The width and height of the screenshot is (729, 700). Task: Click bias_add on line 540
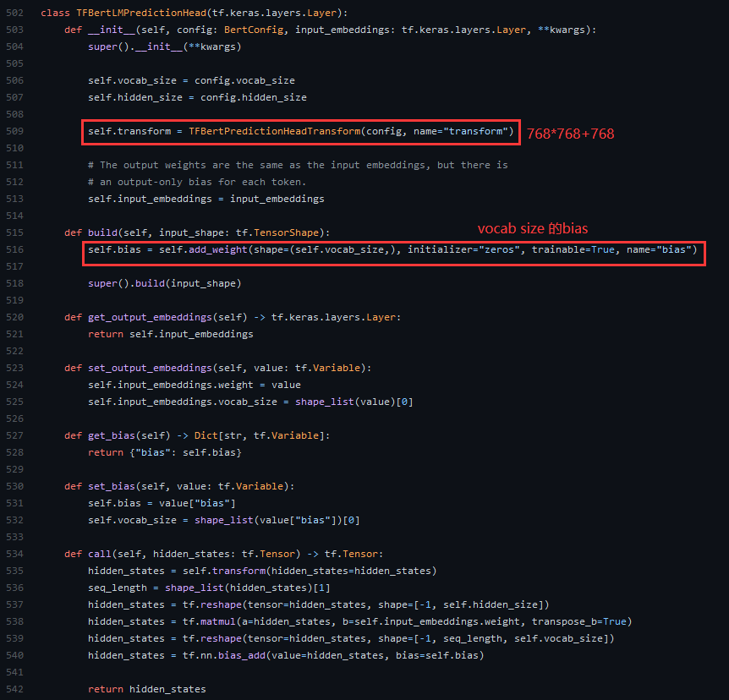[x=242, y=655]
